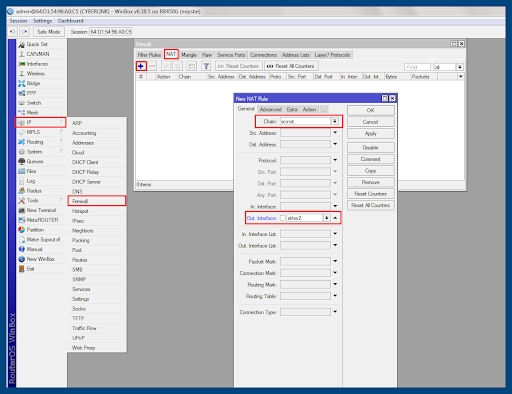This screenshot has width=512, height=394.
Task: Open the Out. Interface ether2 dropdown
Action: (x=327, y=218)
